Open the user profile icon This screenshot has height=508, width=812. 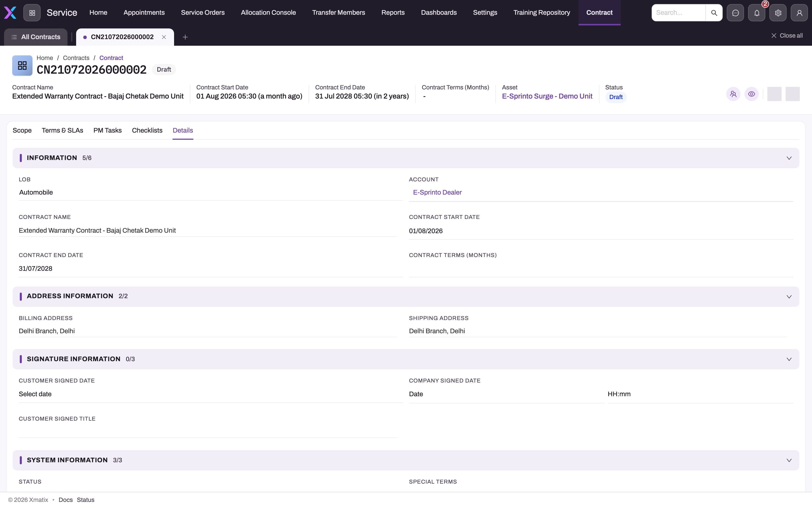[x=799, y=13]
